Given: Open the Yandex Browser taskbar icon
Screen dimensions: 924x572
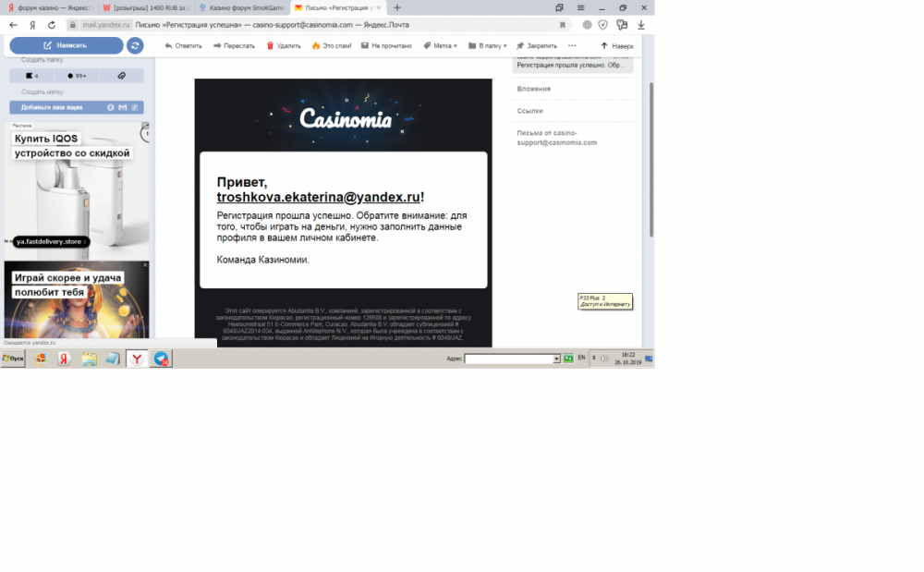Looking at the screenshot, I should [x=137, y=359].
